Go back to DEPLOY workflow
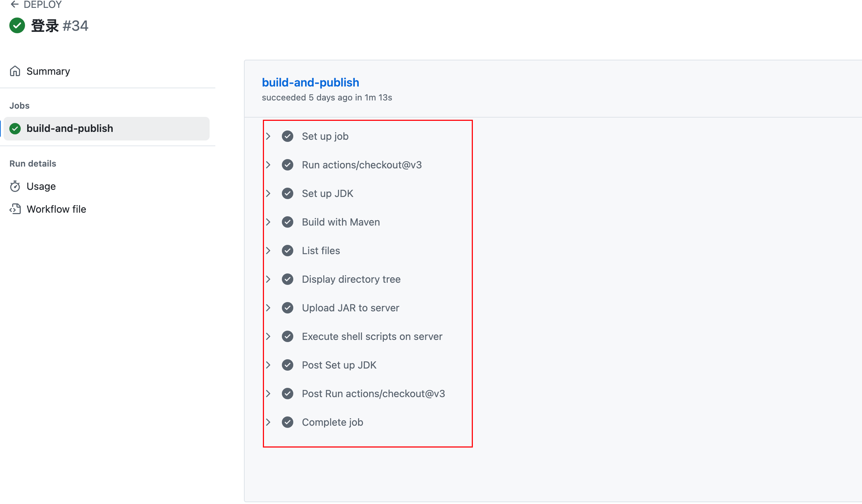 43,4
